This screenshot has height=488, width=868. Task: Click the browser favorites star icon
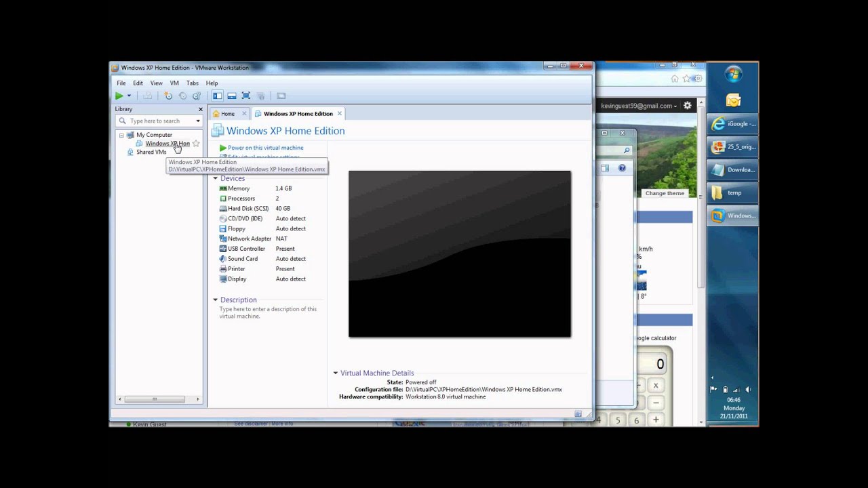686,79
